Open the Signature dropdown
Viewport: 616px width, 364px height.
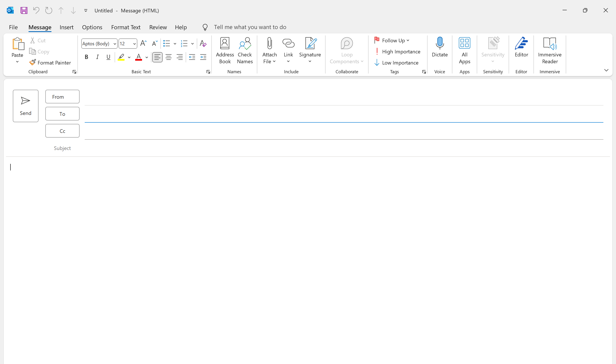[x=310, y=51]
